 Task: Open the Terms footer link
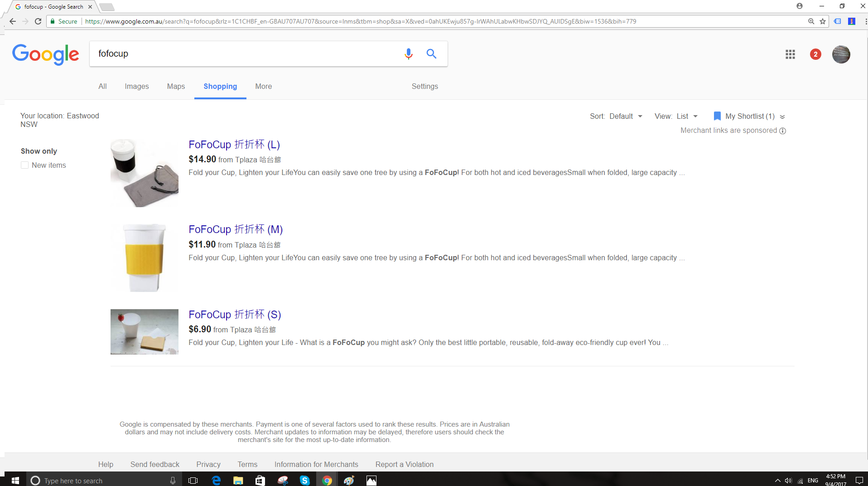pos(247,464)
